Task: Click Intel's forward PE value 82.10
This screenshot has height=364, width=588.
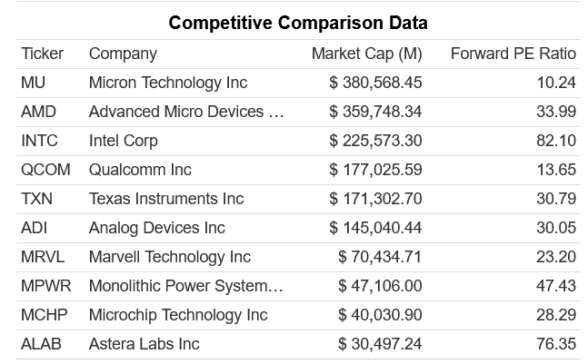Action: [x=556, y=141]
